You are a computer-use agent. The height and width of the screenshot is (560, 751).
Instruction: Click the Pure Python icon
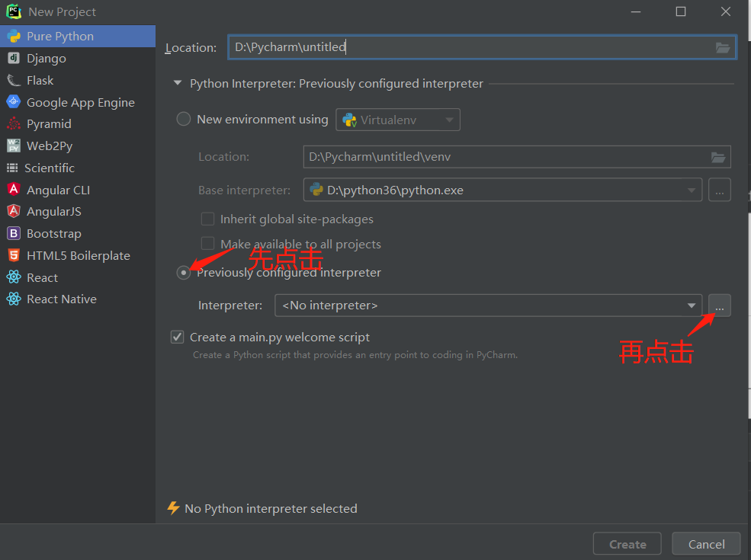(x=14, y=37)
